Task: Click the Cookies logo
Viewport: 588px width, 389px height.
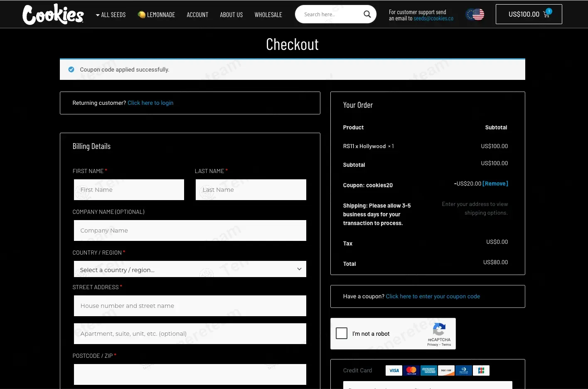Action: (x=53, y=15)
